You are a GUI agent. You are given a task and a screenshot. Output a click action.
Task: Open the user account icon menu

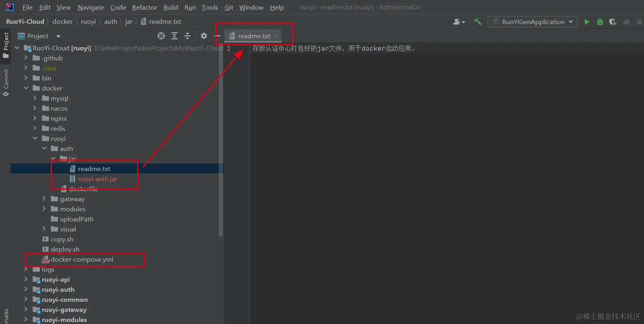click(459, 22)
